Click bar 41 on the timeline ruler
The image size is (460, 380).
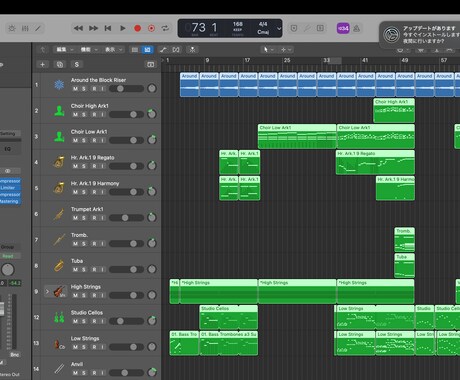[365, 60]
